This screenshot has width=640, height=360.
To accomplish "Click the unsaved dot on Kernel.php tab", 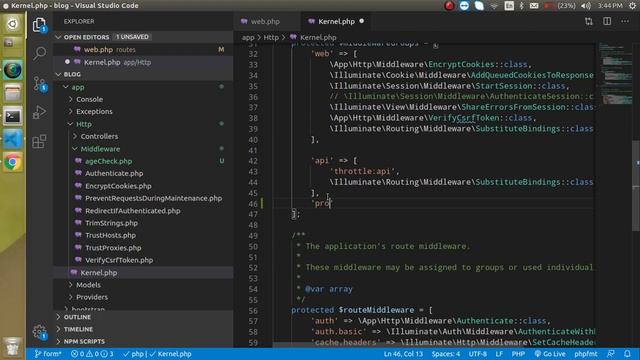I will click(x=362, y=21).
